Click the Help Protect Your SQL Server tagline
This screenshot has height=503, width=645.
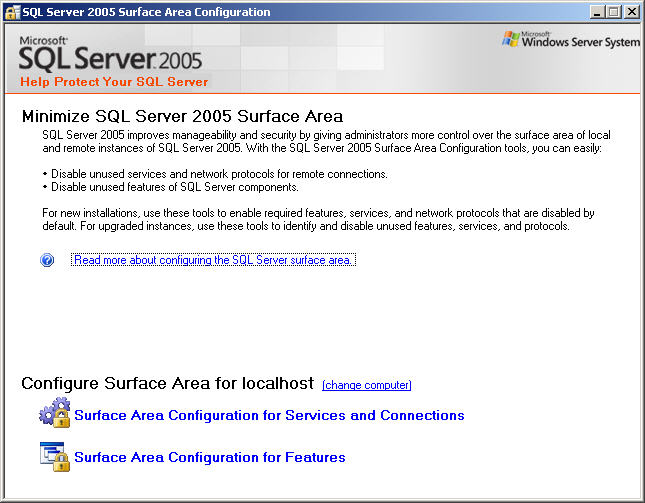(x=114, y=81)
